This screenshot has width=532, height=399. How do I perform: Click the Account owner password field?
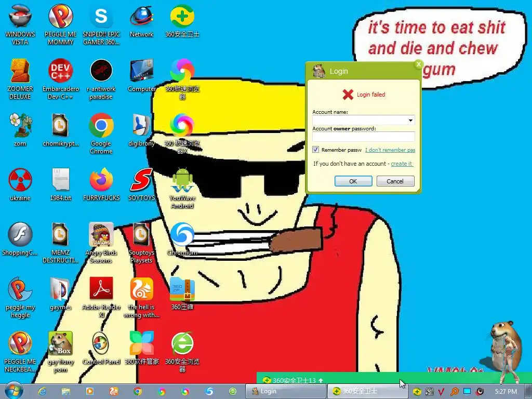click(363, 137)
